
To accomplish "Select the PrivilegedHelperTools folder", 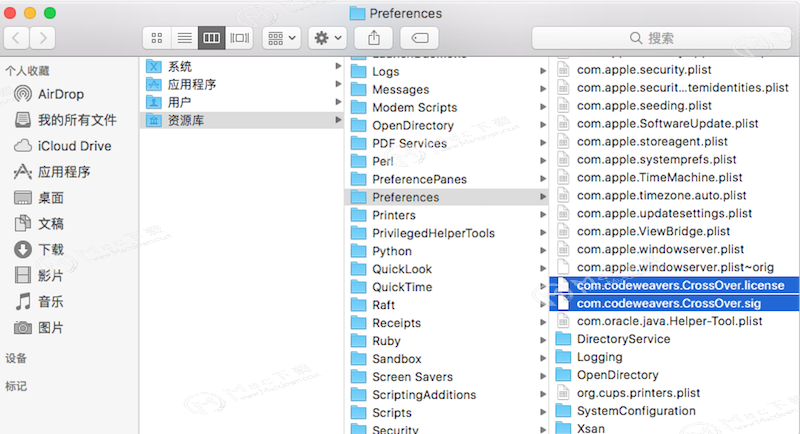I will point(448,233).
